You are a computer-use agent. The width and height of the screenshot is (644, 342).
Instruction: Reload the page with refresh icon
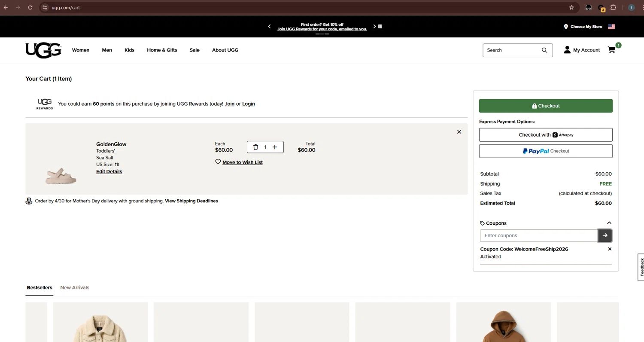[30, 7]
